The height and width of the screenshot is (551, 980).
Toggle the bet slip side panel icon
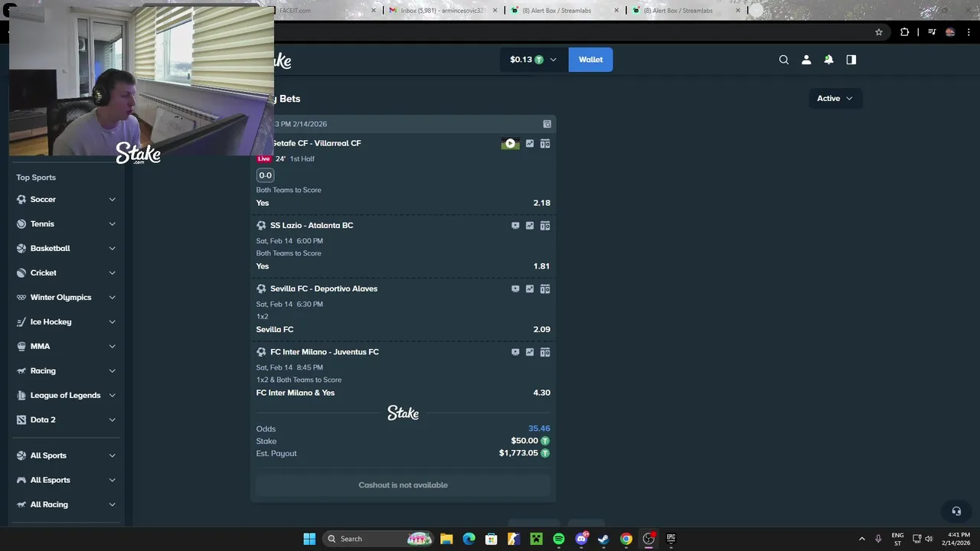click(851, 60)
